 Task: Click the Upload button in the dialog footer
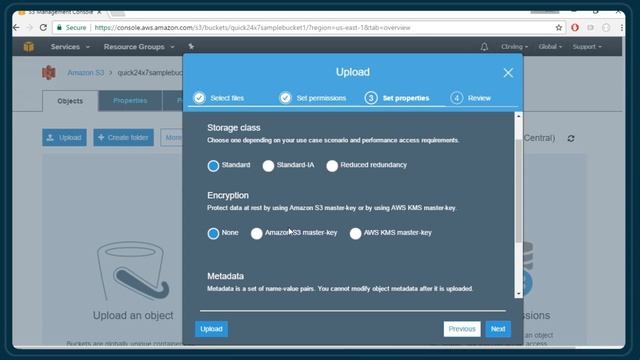[211, 329]
